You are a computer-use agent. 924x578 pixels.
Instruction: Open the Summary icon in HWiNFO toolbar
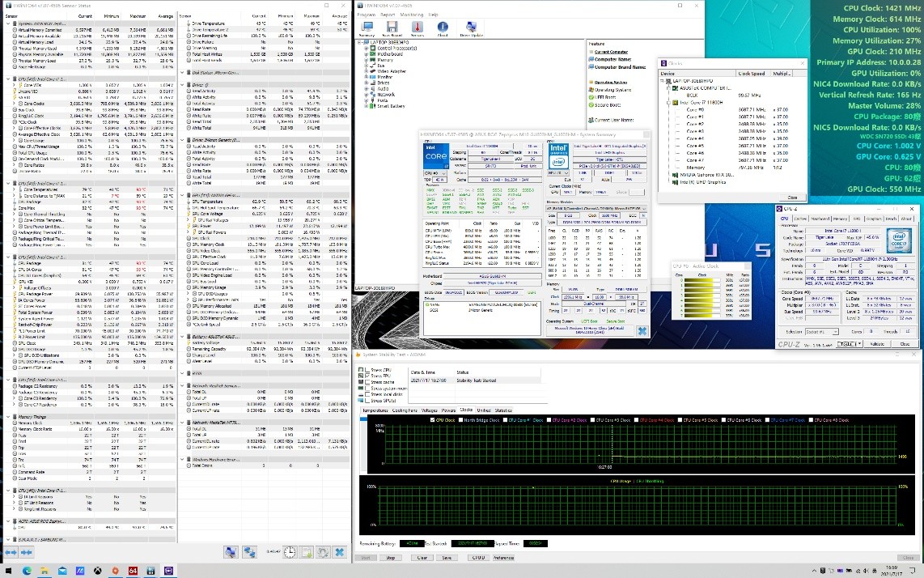[366, 28]
